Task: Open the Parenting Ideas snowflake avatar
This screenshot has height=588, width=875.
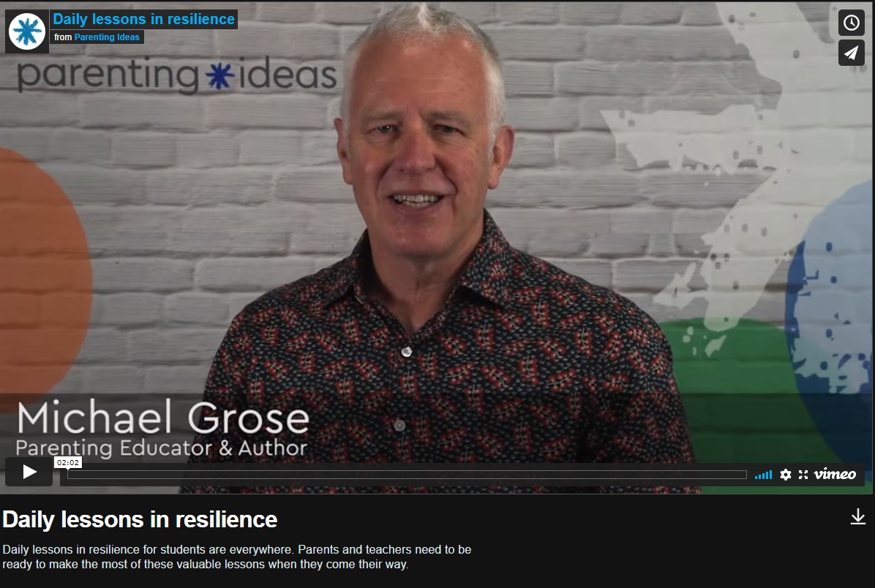Action: click(27, 31)
